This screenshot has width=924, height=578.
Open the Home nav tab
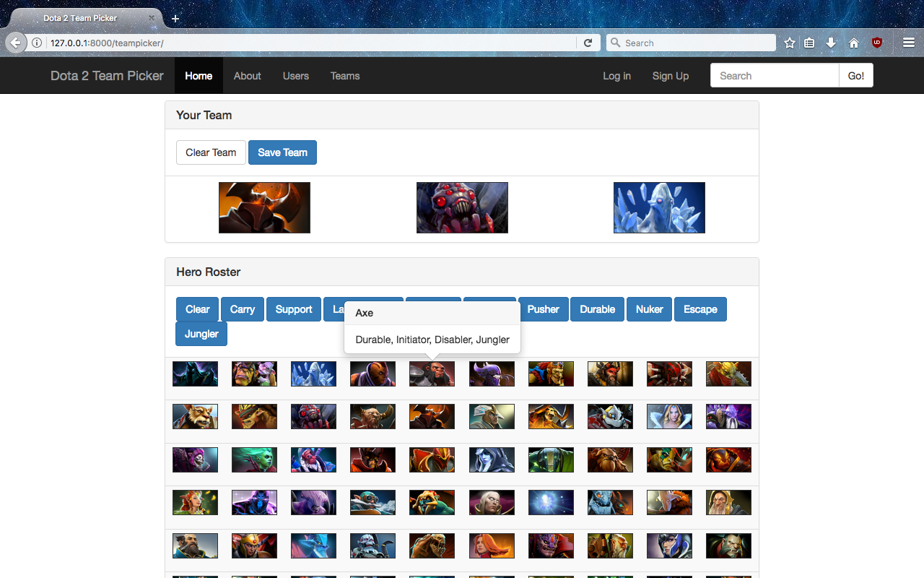tap(199, 76)
